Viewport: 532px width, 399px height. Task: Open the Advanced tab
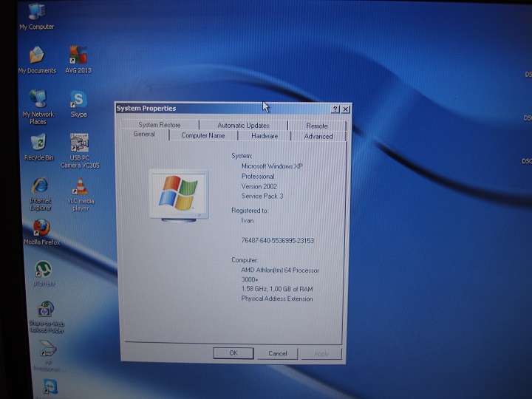(x=318, y=136)
